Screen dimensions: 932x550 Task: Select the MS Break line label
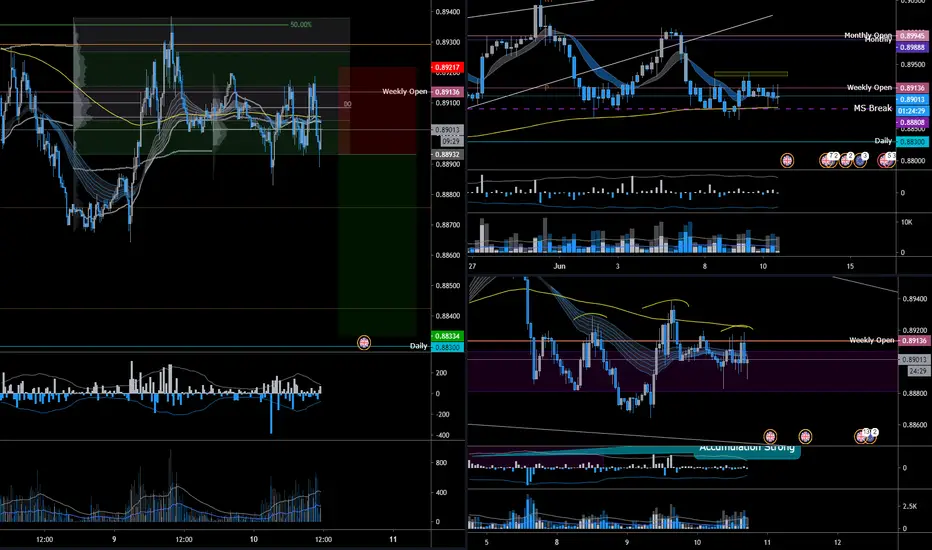tap(873, 108)
